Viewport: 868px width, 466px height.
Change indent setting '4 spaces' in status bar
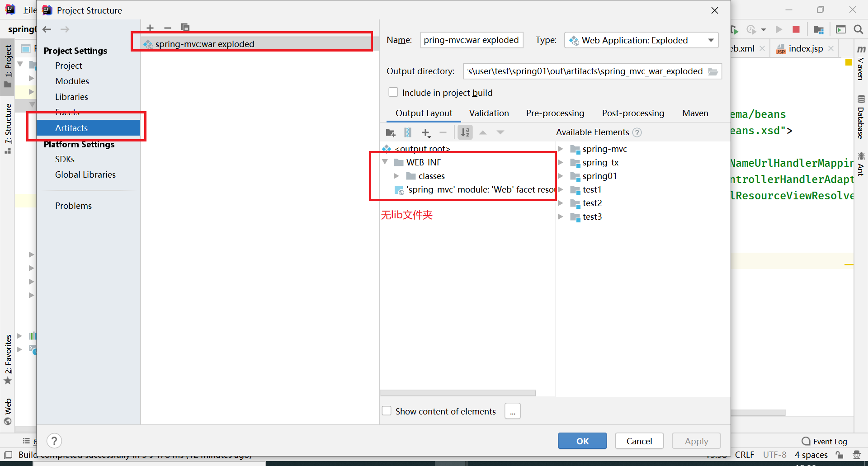(x=811, y=455)
